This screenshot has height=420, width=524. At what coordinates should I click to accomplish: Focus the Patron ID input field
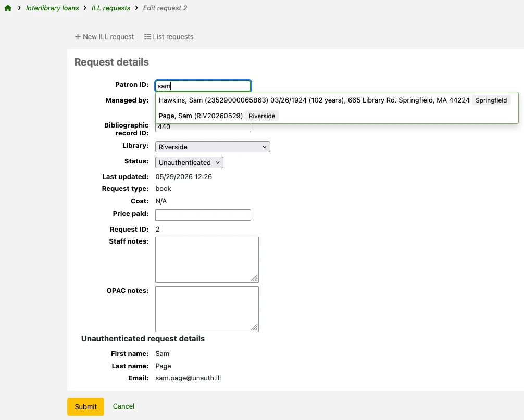click(203, 86)
